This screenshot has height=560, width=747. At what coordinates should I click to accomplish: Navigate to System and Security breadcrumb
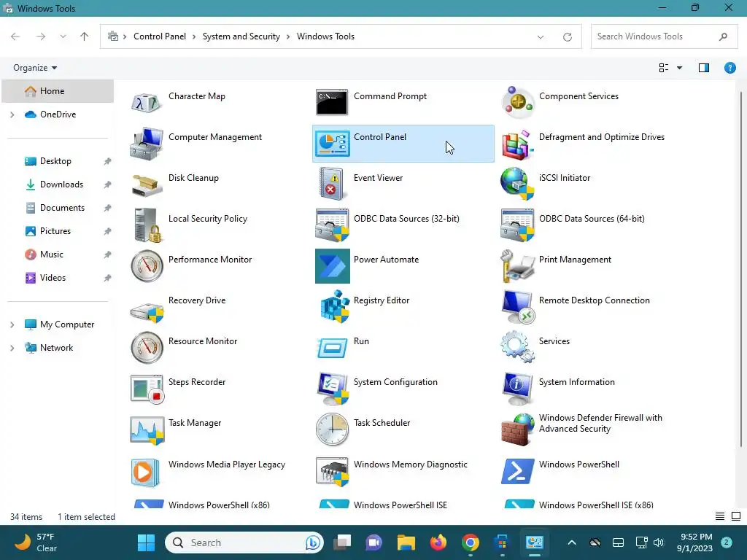click(241, 36)
